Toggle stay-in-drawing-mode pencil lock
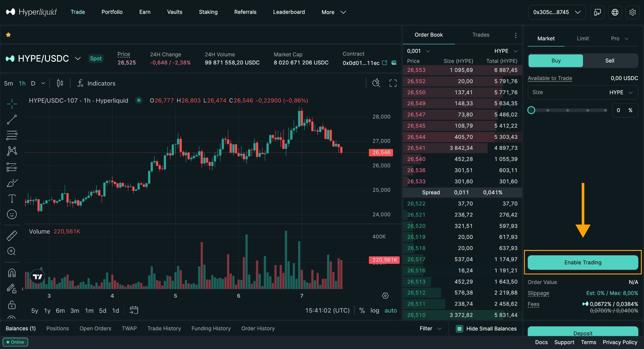Screen dimensions: 644x349 click(x=12, y=288)
